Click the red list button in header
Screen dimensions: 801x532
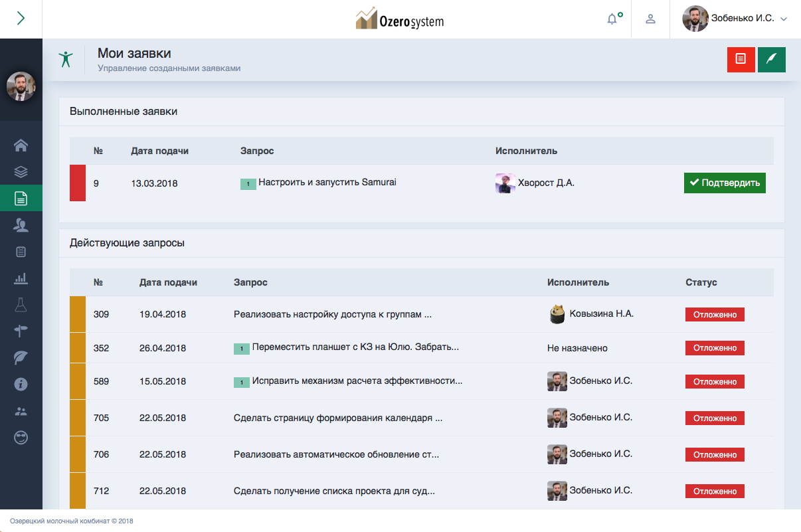(741, 59)
